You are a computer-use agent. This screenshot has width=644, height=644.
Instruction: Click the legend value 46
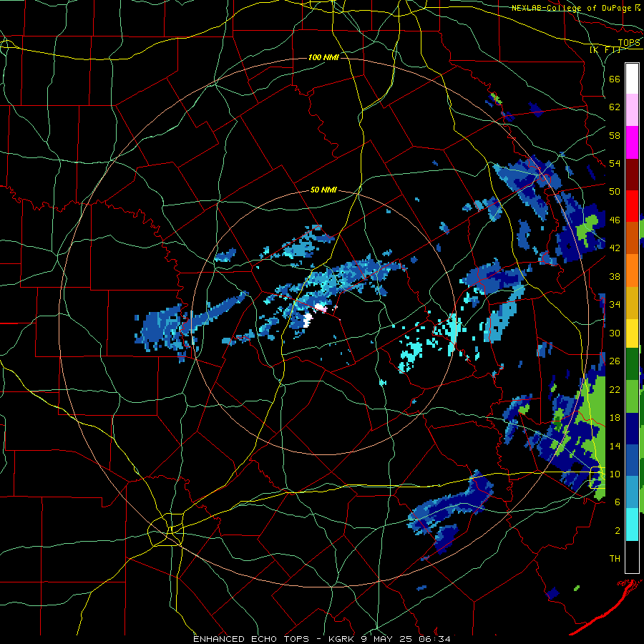[615, 220]
